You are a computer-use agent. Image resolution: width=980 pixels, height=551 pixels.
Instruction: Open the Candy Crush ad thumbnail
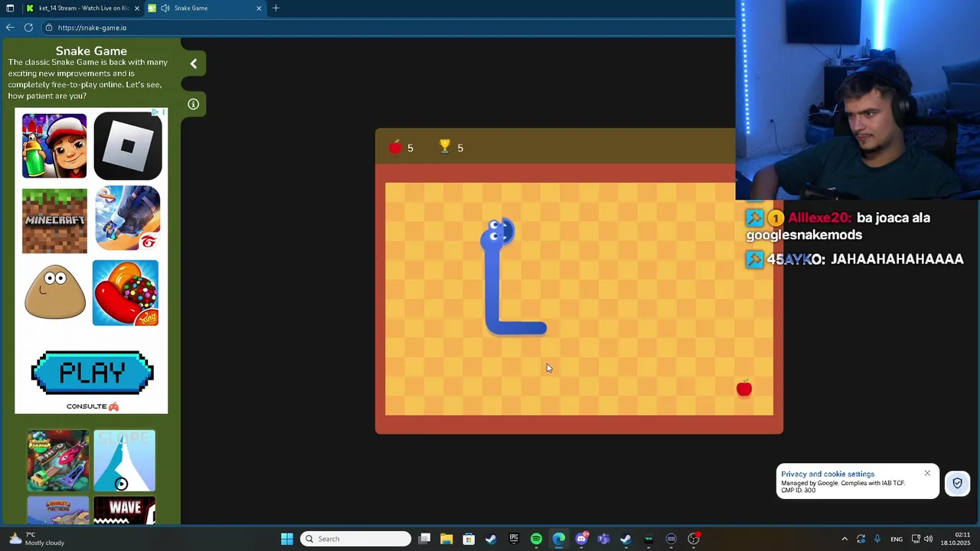126,293
